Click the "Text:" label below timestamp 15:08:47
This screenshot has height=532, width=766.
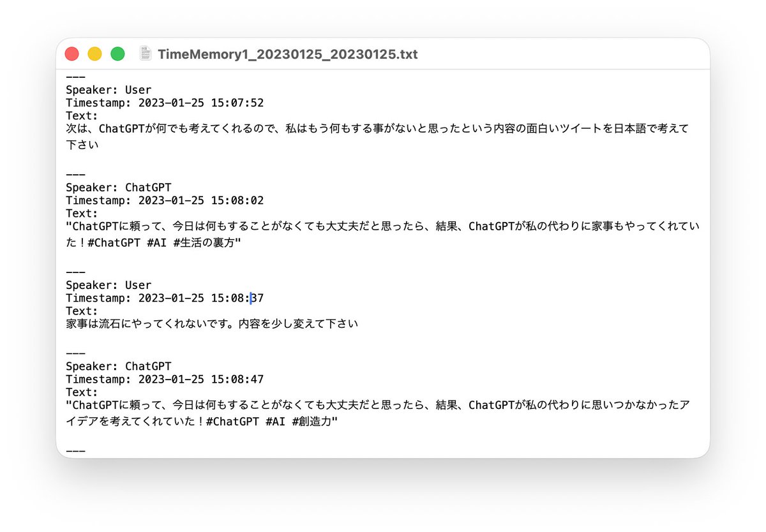point(82,392)
